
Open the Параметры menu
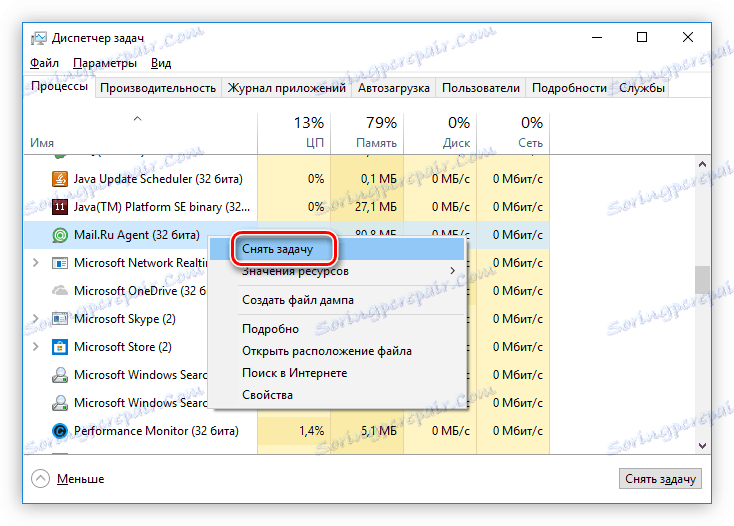coord(105,63)
